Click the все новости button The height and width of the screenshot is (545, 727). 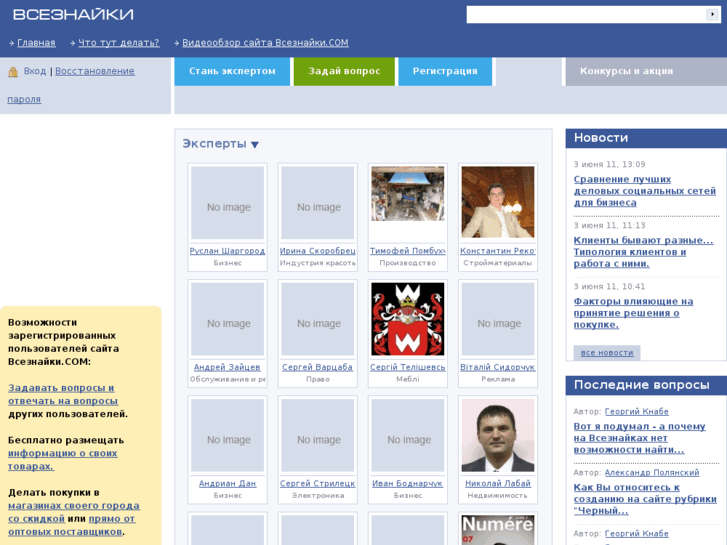pos(607,353)
